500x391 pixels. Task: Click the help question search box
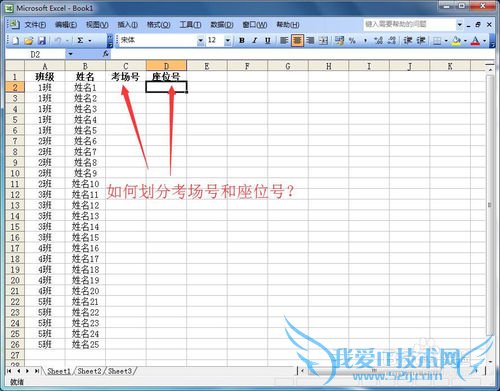click(409, 24)
